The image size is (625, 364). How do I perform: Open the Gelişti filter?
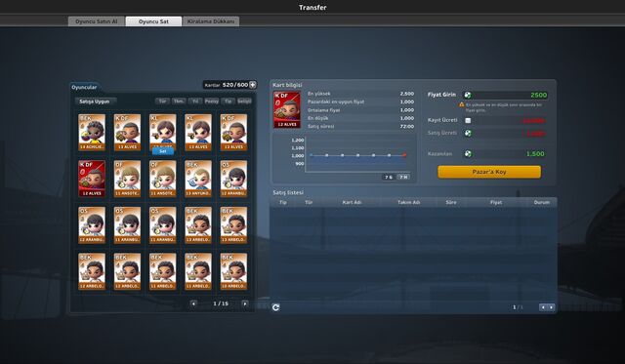244,101
